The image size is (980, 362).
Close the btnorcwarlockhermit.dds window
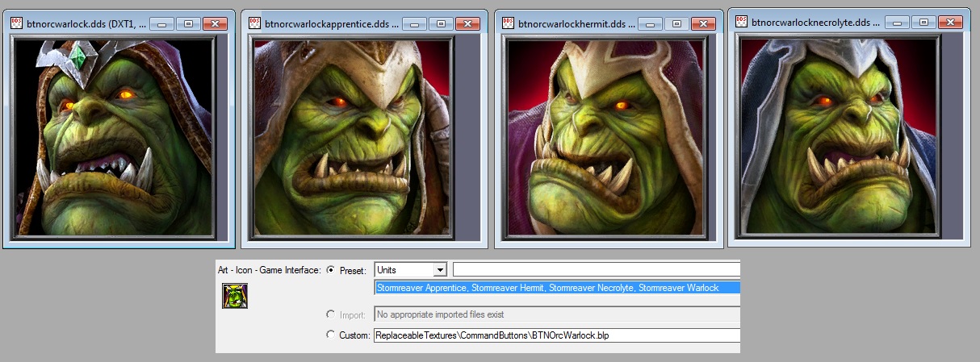click(702, 24)
